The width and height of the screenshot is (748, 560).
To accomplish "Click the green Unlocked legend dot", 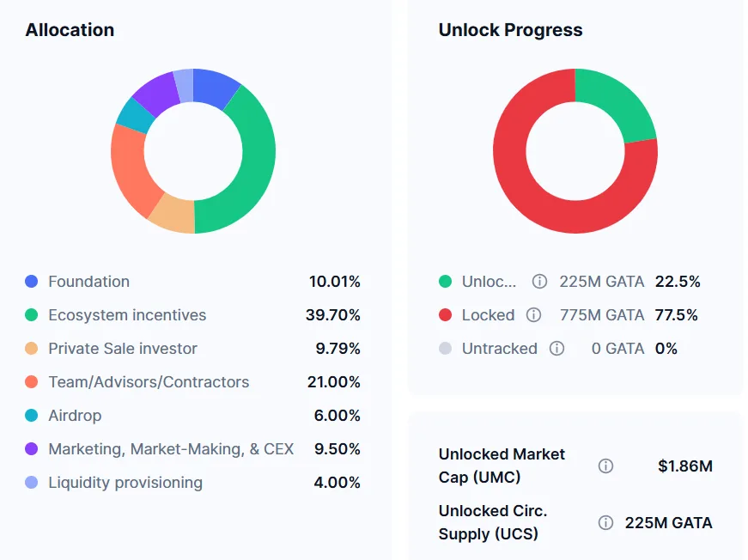I will coord(445,282).
